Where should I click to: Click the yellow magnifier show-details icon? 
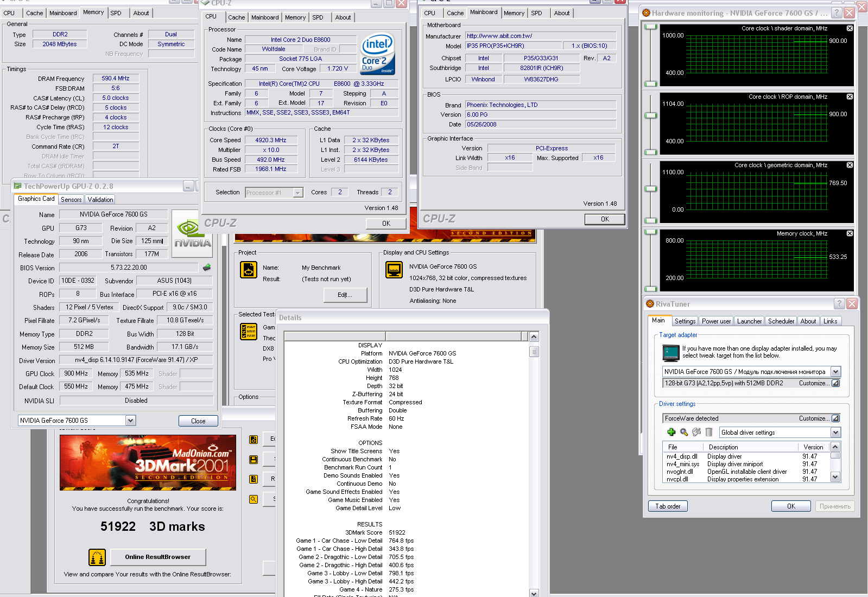[254, 499]
